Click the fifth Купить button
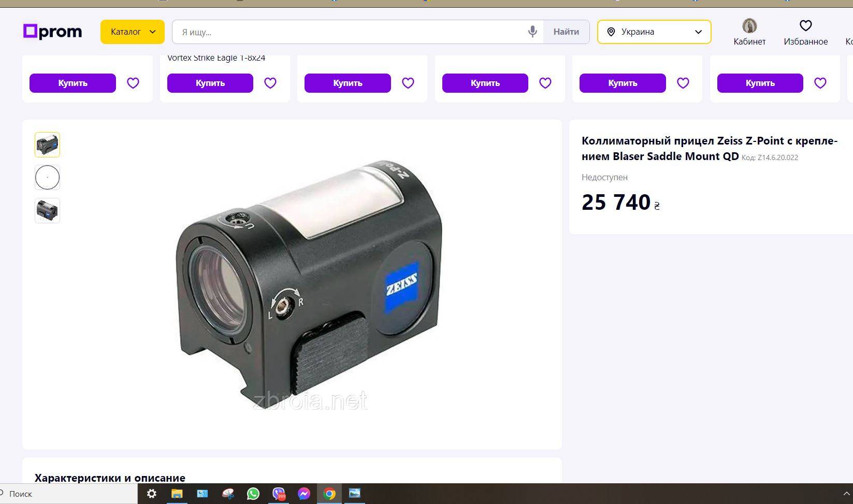Image resolution: width=853 pixels, height=504 pixels. (x=623, y=83)
